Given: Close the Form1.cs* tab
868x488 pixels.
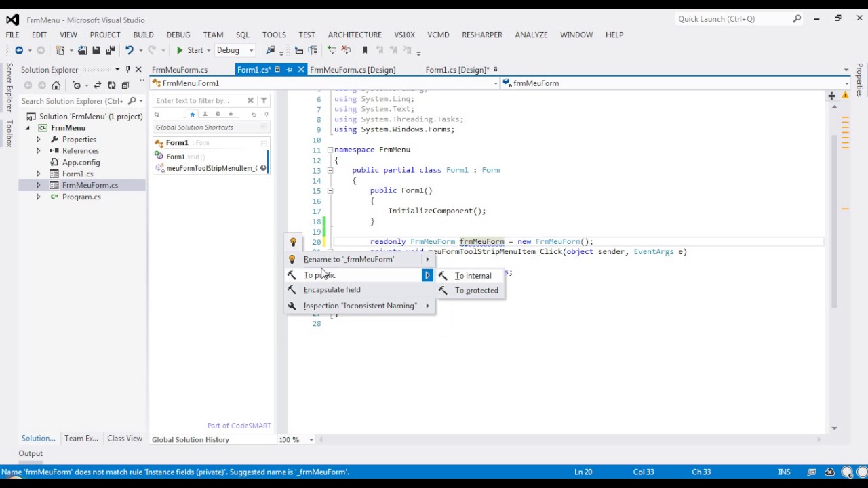Looking at the screenshot, I should pyautogui.click(x=300, y=70).
